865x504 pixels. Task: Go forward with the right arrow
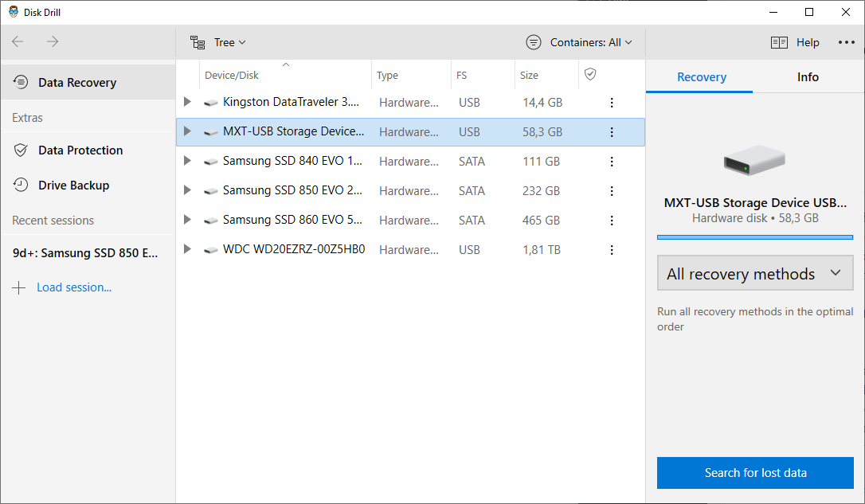pos(53,42)
